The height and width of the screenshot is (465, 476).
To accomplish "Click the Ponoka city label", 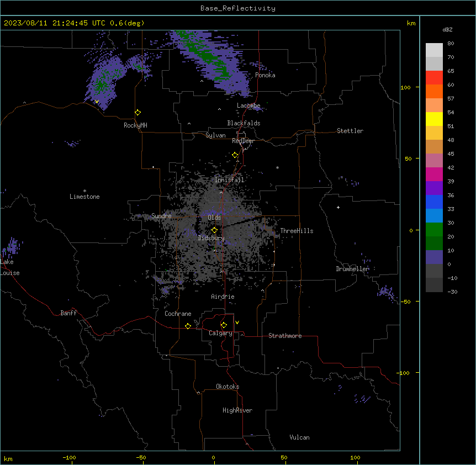I will click(265, 75).
